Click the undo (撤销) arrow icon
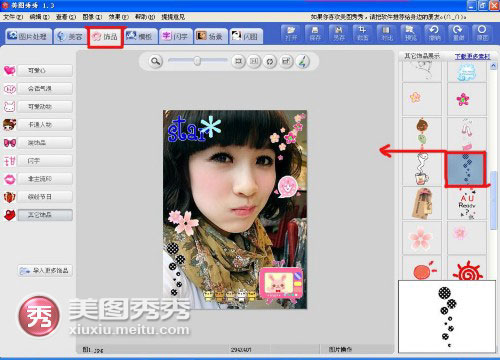Screen dimensions: 500x360 (434, 33)
